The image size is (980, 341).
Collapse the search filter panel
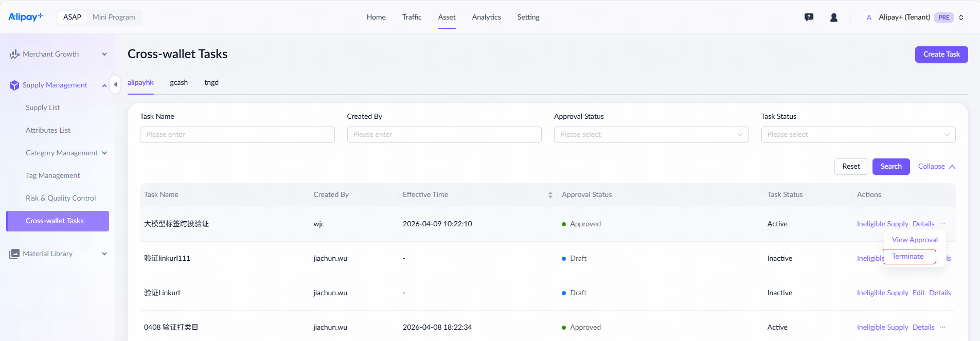click(936, 167)
